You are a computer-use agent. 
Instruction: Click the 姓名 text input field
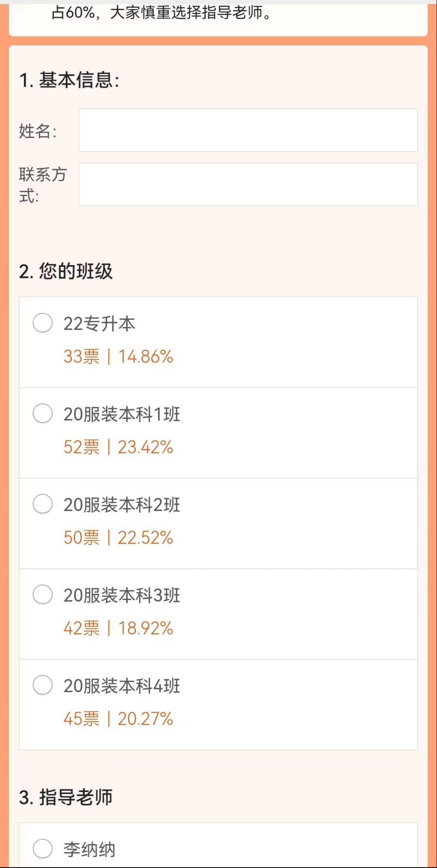coord(248,130)
